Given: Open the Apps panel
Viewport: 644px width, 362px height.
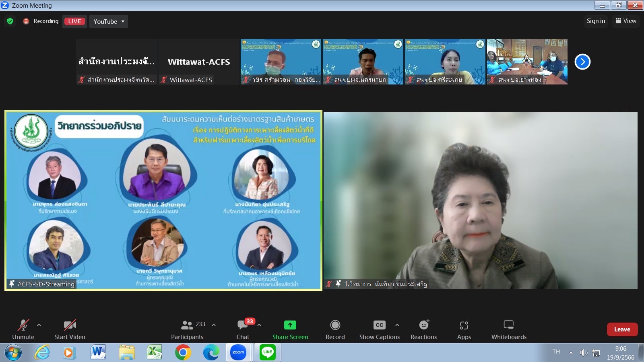Looking at the screenshot, I should point(464,329).
